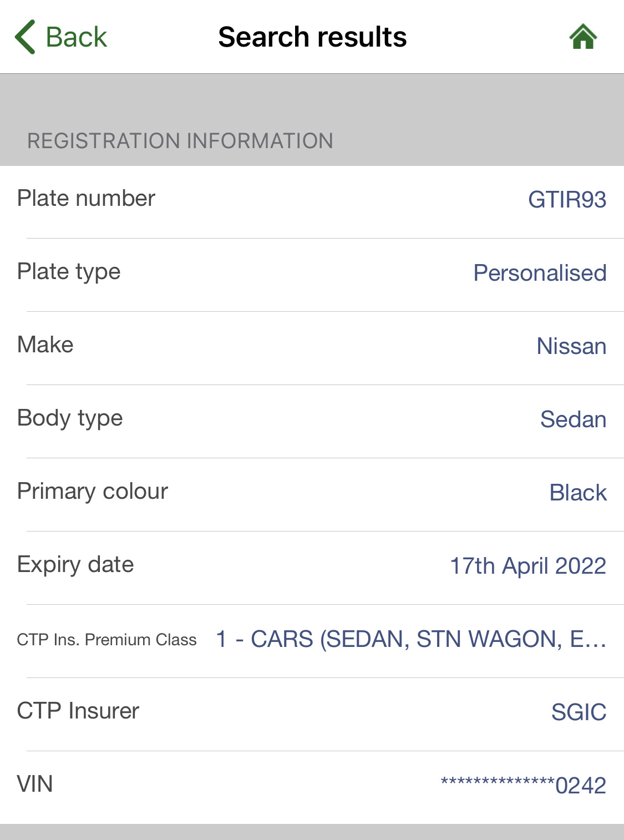Select the Plate type label

[x=69, y=272]
